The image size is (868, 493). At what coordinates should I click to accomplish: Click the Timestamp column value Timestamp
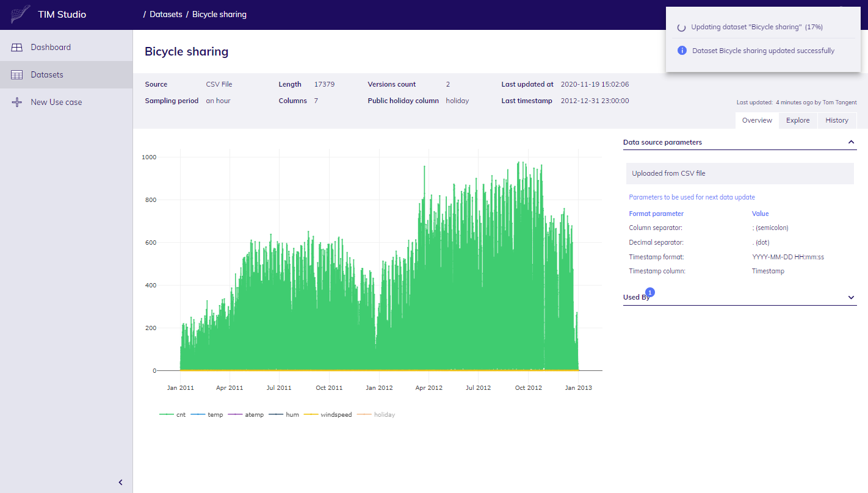[x=768, y=271]
